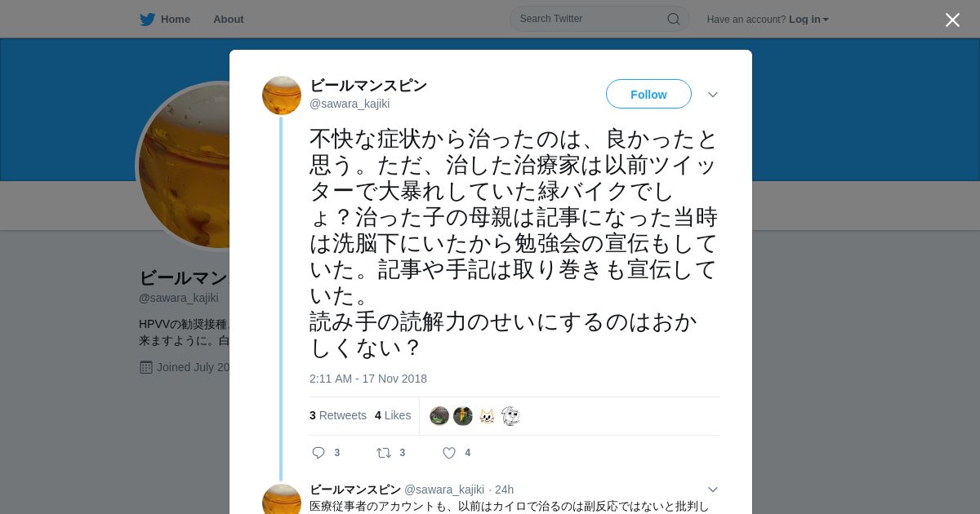Screen dimensions: 980x514
Task: Go to the Home tab
Action: point(165,19)
